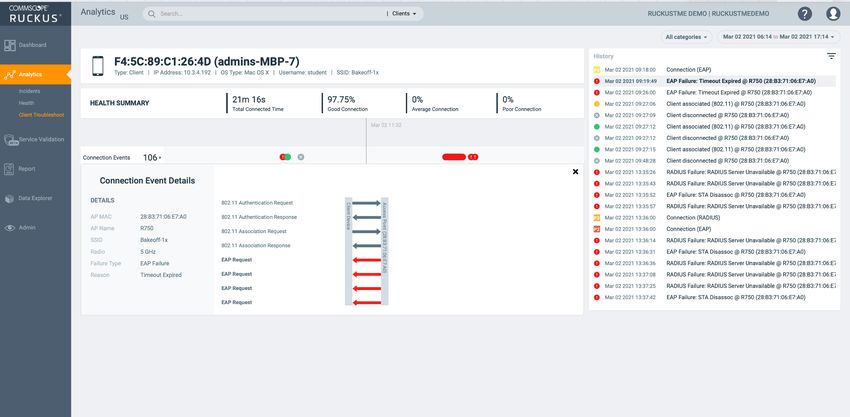
Task: Click the Analytics chart icon in the sidebar
Action: click(x=9, y=75)
